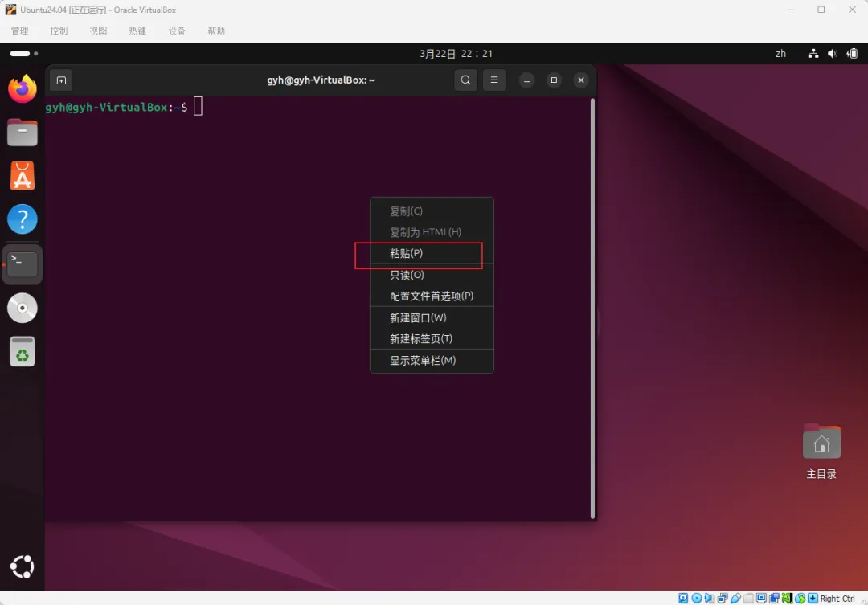Click VirtualBox keyboard capture arrow icon
The height and width of the screenshot is (605, 868).
tap(813, 598)
